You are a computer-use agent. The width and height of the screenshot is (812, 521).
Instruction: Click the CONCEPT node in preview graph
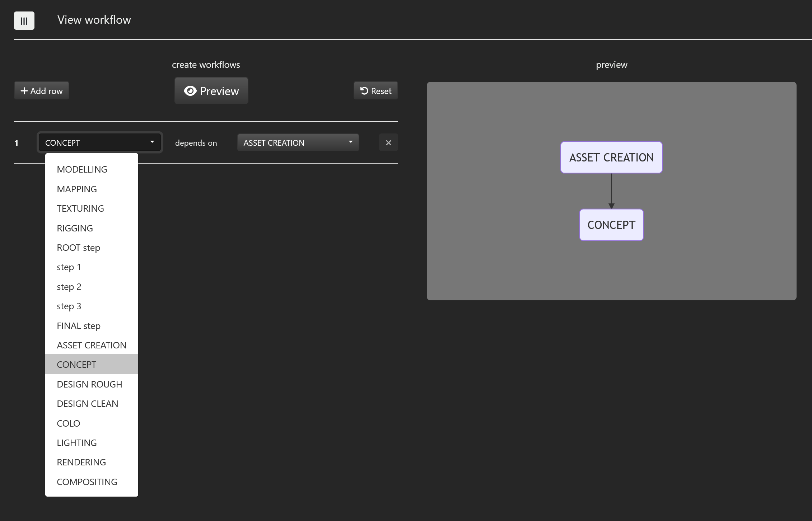pyautogui.click(x=611, y=225)
